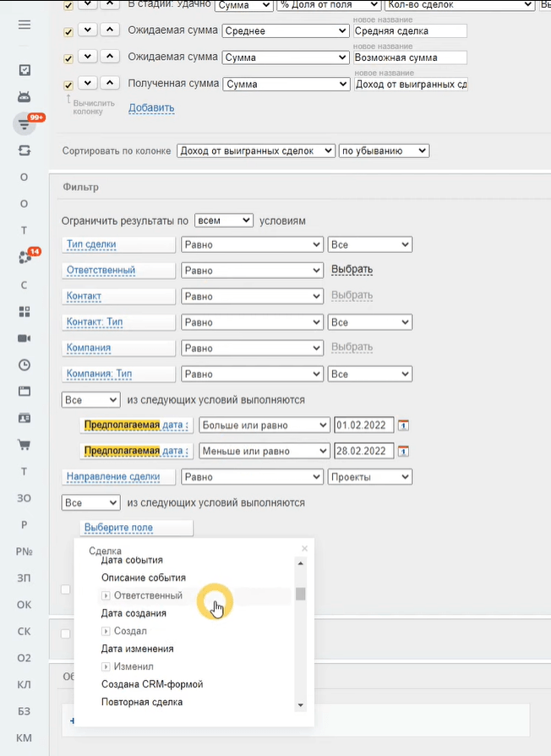Viewport: 551px width, 756px height.
Task: Select Описание события in field list
Action: coord(144,578)
